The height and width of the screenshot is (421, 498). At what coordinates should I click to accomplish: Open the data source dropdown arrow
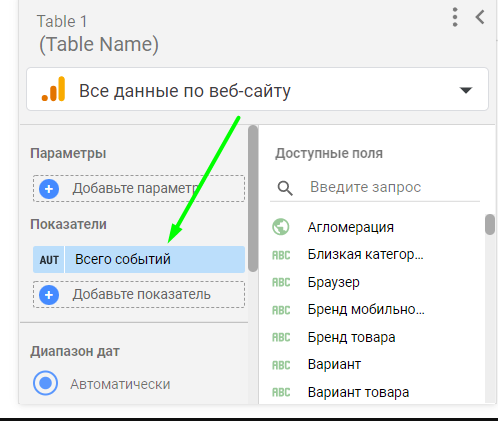[x=466, y=90]
